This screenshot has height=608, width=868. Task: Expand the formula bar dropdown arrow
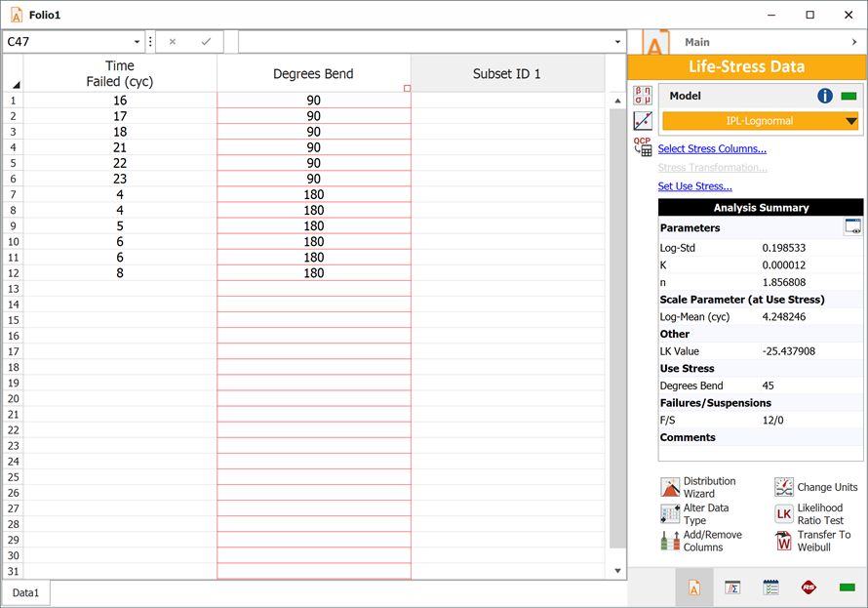[x=617, y=42]
